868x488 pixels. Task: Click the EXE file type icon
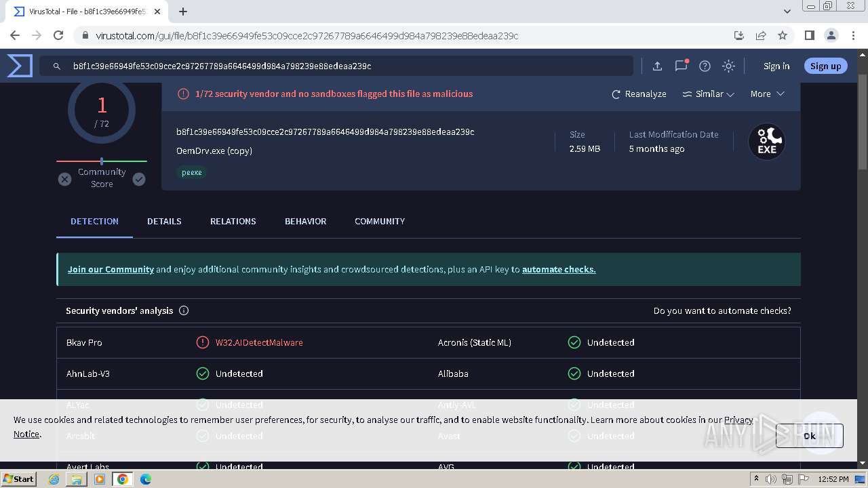point(766,142)
